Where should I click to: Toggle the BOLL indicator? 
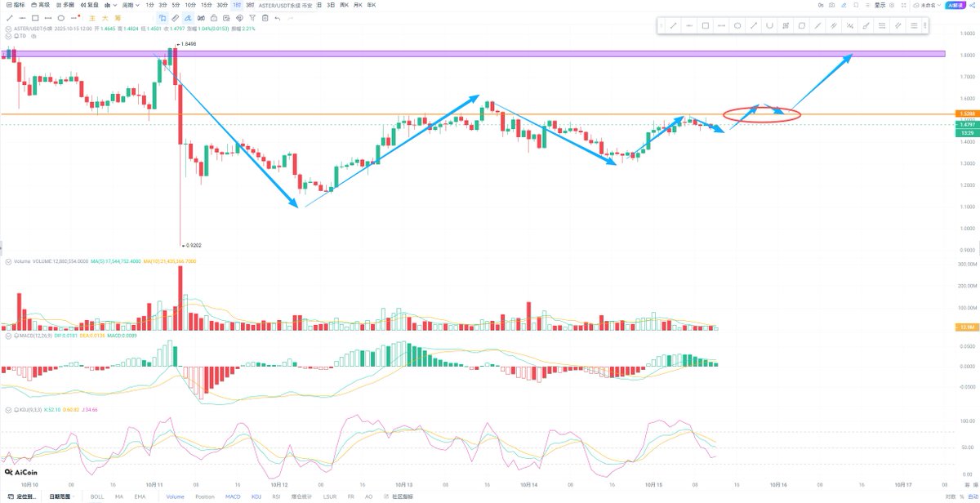point(97,496)
